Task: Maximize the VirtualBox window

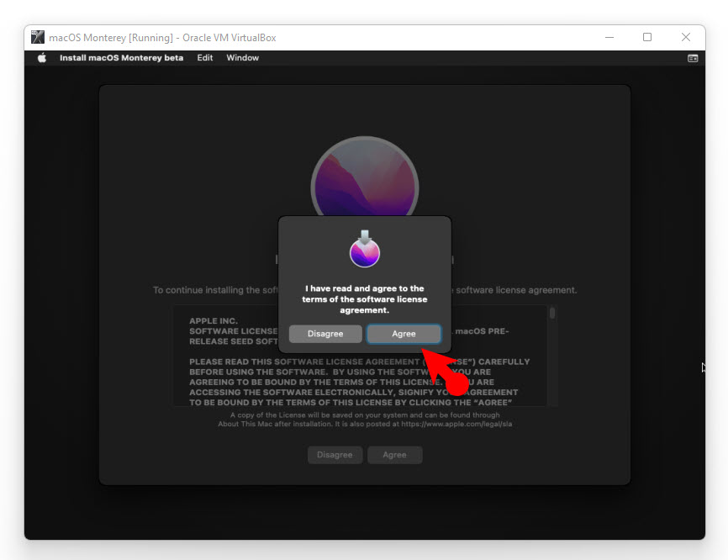Action: tap(647, 37)
